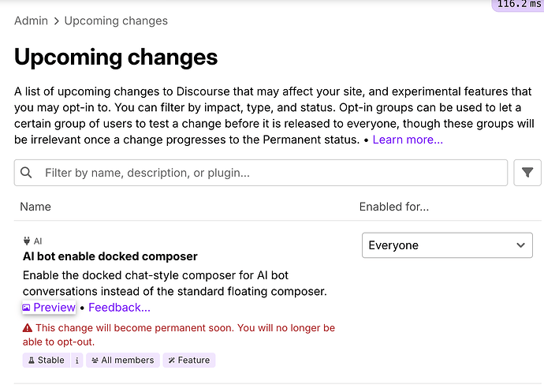Click the chevron arrow in Everyone dropdown
Image resolution: width=544 pixels, height=392 pixels.
click(520, 245)
